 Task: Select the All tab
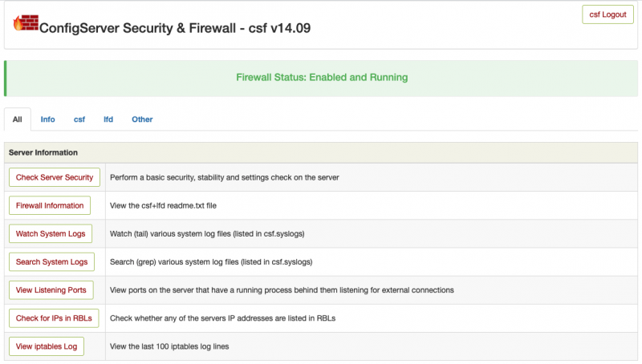point(17,119)
